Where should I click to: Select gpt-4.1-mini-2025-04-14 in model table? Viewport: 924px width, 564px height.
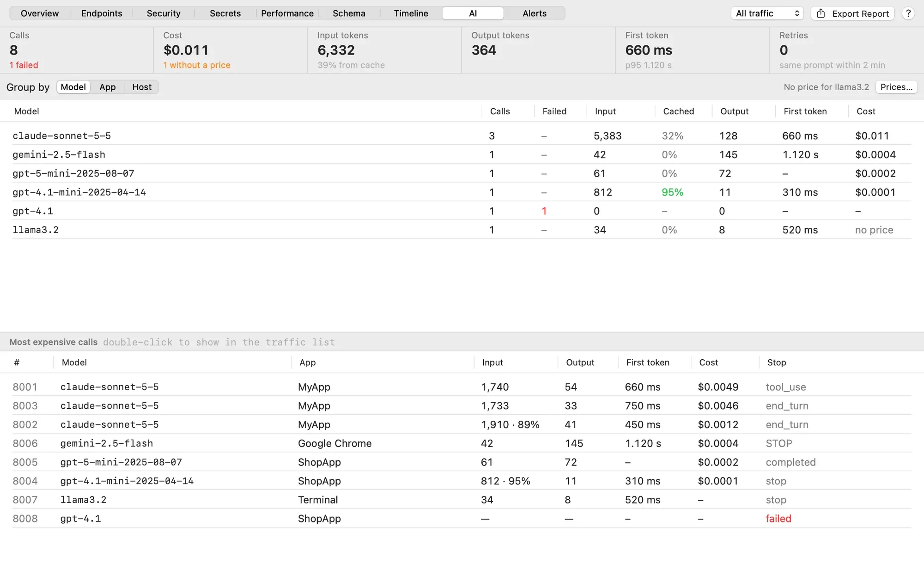(x=462, y=192)
